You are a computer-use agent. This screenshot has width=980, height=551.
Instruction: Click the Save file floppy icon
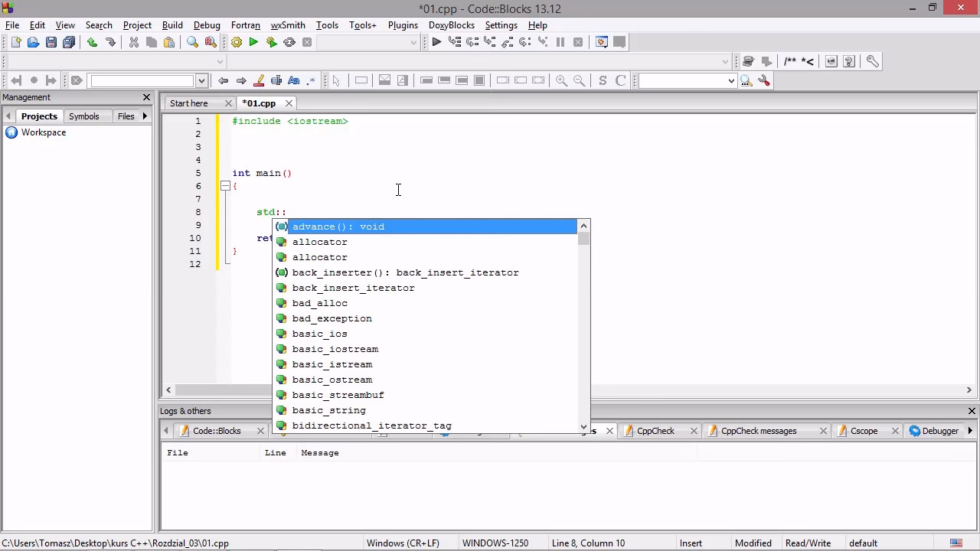(51, 43)
